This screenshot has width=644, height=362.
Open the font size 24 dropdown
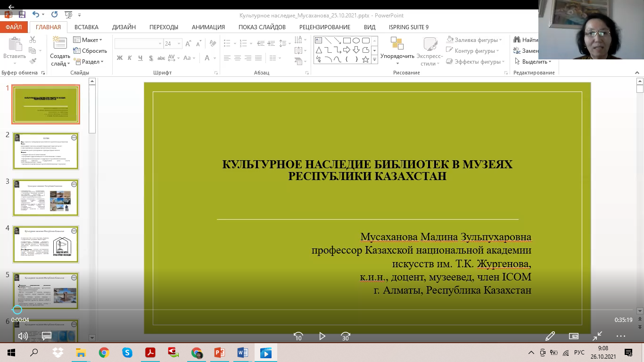179,44
